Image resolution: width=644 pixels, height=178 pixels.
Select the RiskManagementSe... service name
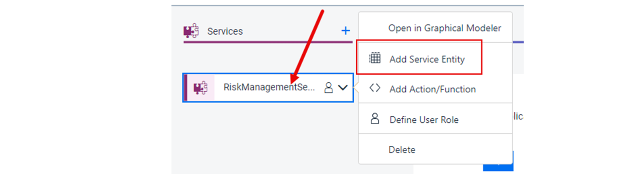(x=269, y=87)
